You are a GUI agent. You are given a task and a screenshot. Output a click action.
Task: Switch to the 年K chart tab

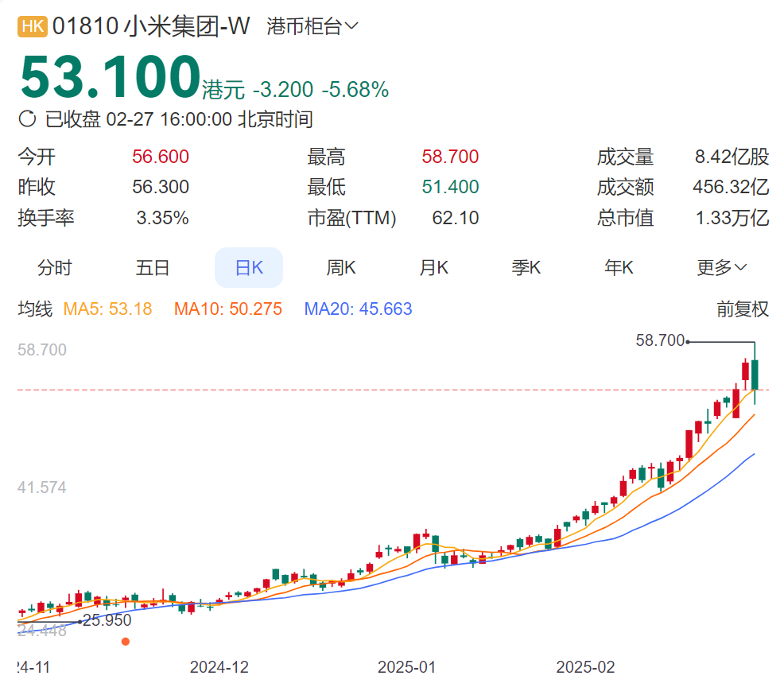pos(619,267)
